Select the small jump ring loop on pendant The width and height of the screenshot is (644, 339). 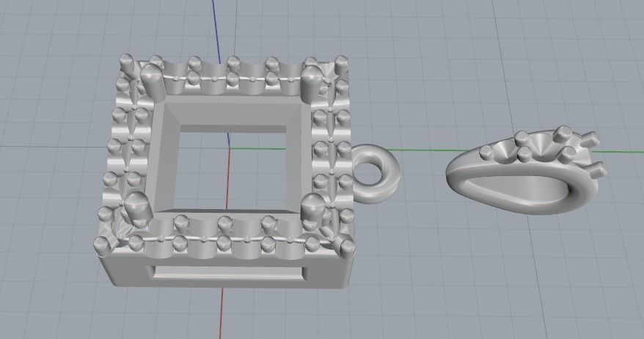tap(376, 172)
